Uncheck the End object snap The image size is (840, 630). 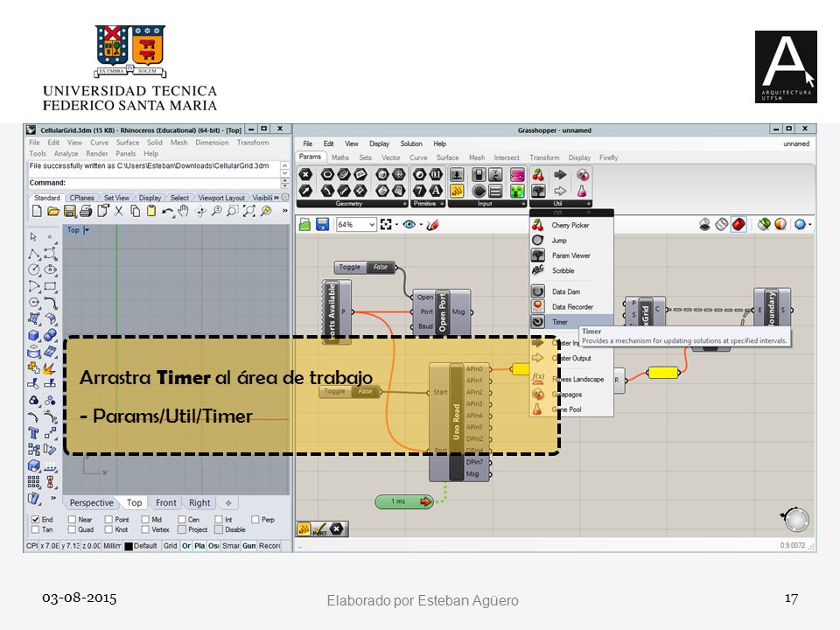(35, 519)
